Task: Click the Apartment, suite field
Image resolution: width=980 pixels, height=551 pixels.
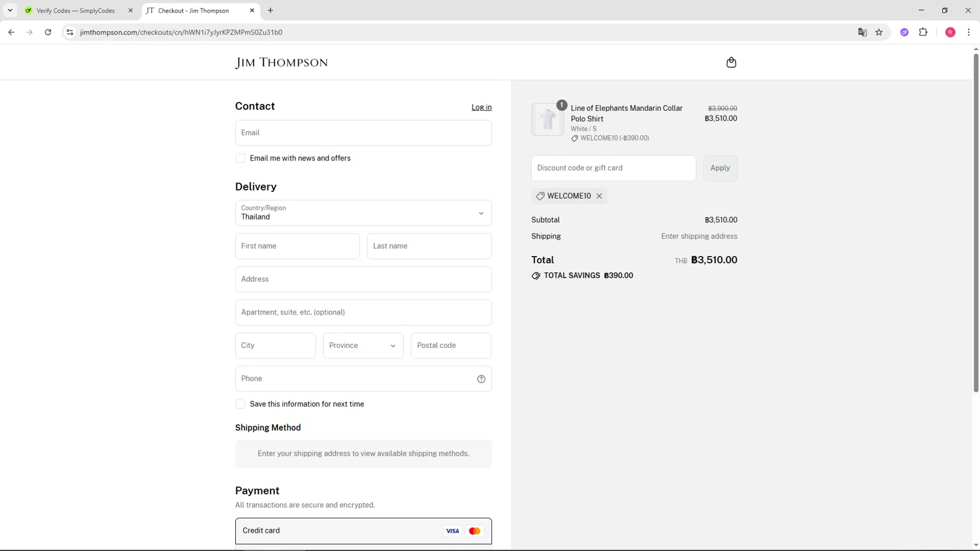Action: [x=363, y=313]
